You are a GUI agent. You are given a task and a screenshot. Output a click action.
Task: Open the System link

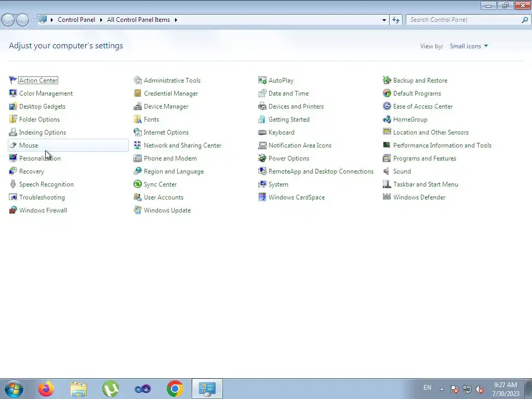(278, 184)
